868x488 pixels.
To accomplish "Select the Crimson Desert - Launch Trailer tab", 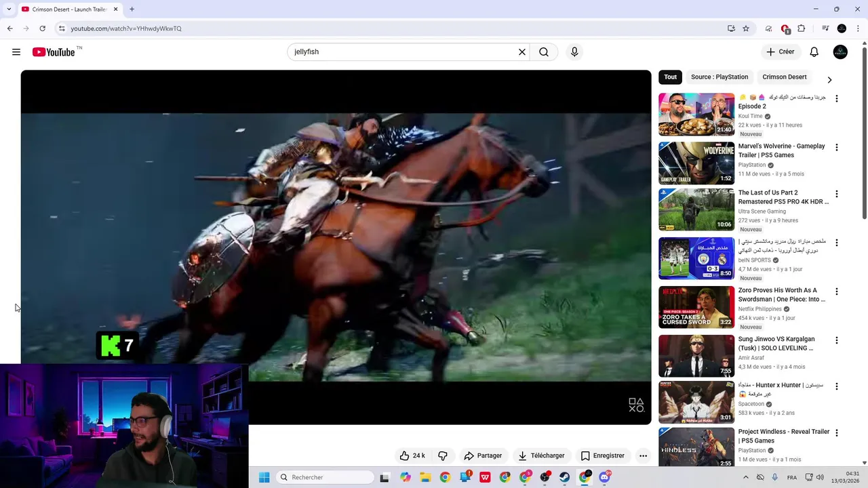I will 69,9.
